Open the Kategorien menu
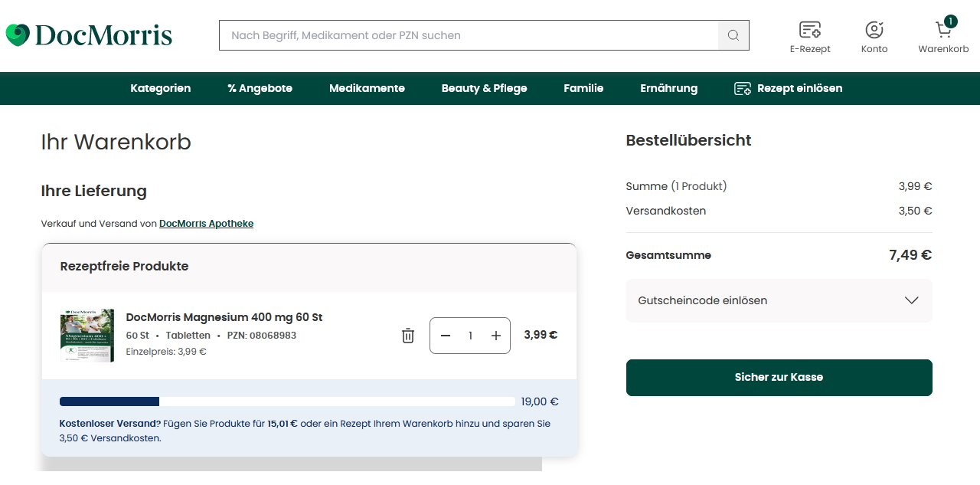This screenshot has width=980, height=485. coord(161,88)
